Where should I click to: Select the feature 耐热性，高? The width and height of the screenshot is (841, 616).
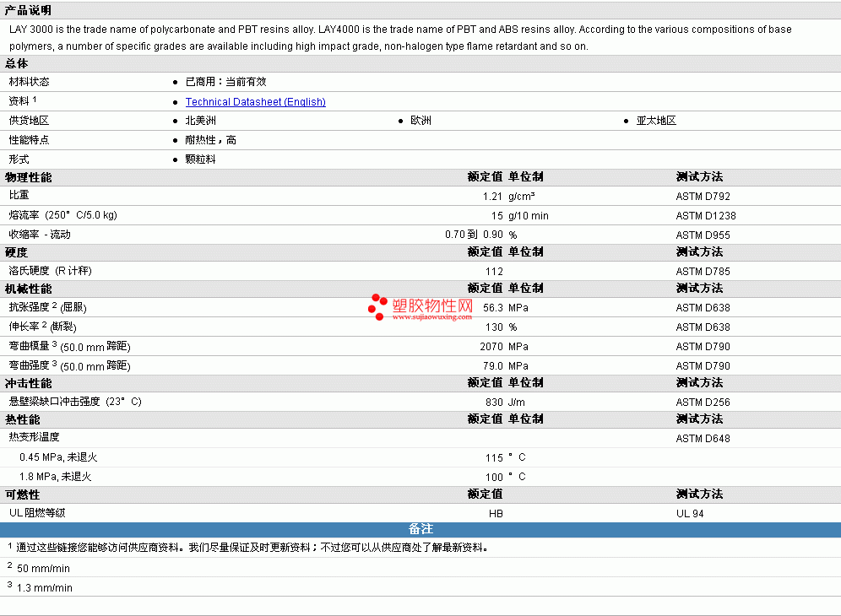pyautogui.click(x=211, y=140)
